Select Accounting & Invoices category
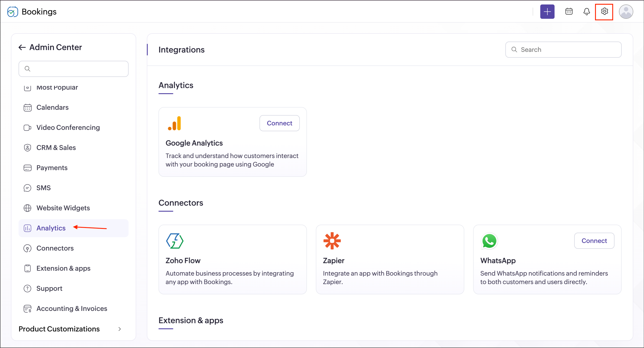The width and height of the screenshot is (644, 348). (x=72, y=308)
